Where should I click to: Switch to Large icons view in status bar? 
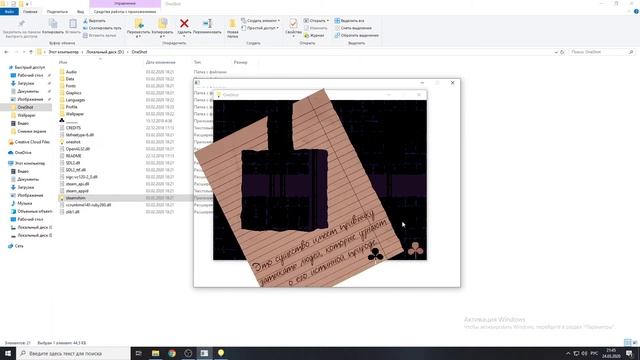click(635, 342)
